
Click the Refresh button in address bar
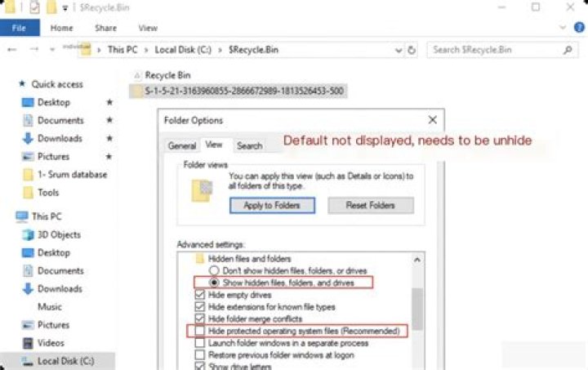tap(412, 50)
